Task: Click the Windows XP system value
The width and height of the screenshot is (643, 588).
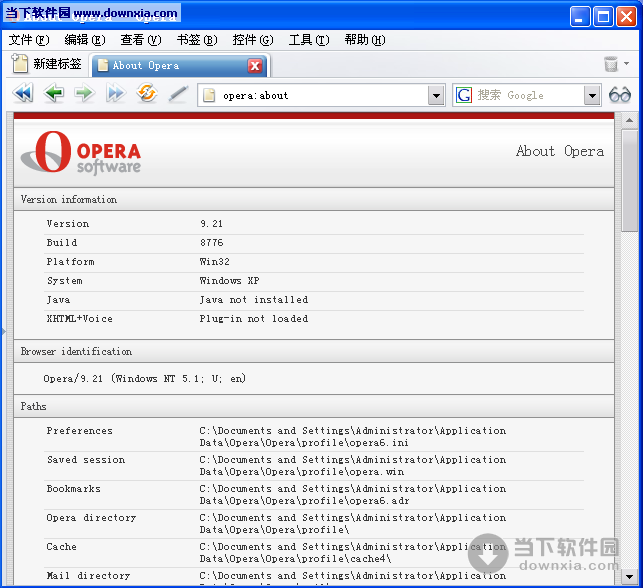Action: click(229, 281)
